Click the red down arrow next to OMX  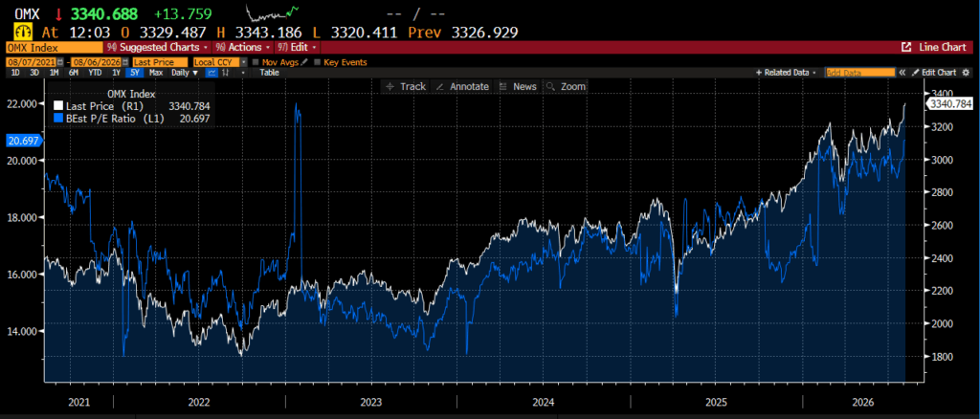[x=56, y=13]
